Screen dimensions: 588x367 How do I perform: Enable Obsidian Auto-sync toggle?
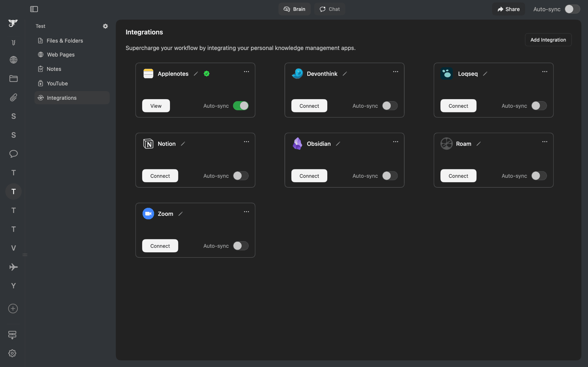pos(390,176)
